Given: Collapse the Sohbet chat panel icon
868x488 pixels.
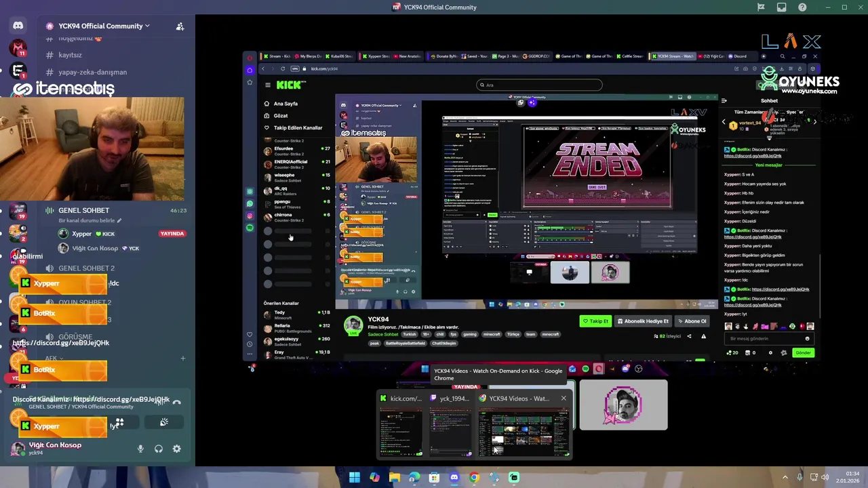Looking at the screenshot, I should 724,100.
